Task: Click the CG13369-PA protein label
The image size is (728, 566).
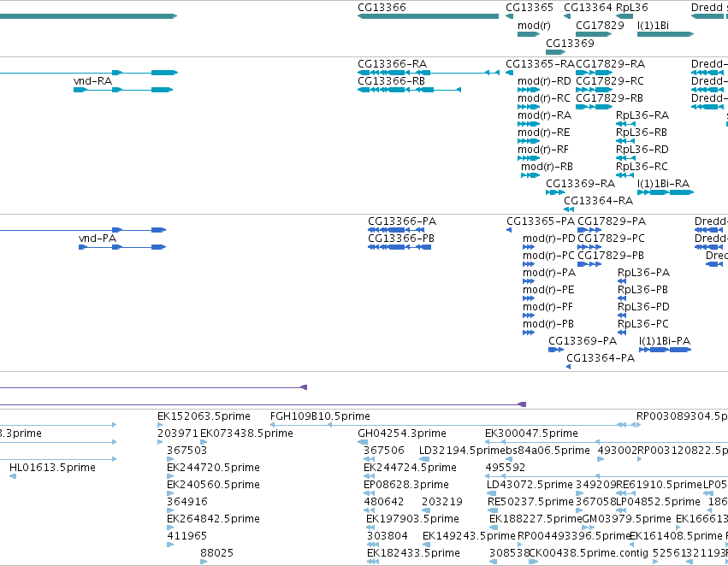Action: click(x=583, y=341)
